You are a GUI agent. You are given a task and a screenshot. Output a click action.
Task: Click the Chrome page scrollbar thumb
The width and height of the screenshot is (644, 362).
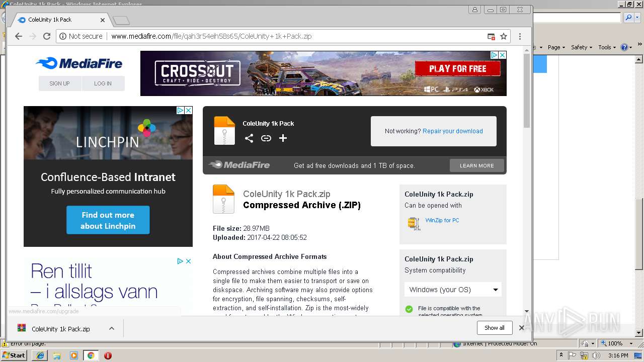pos(527,90)
